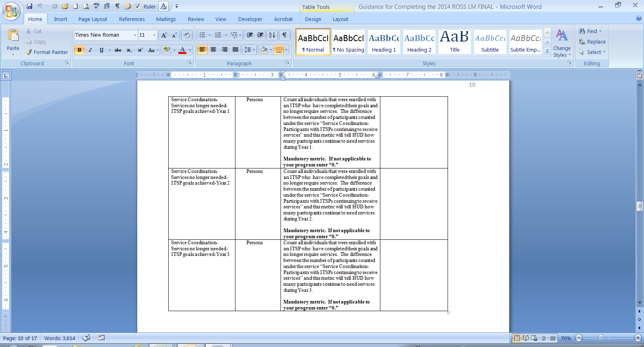Click the Grow Font icon
Screen dimensions: 644x347
coord(164,35)
